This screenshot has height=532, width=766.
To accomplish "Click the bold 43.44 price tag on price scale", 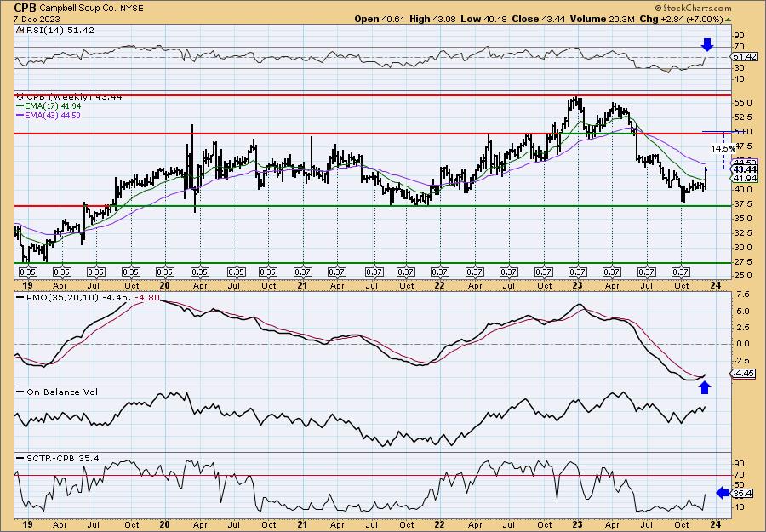I will click(745, 169).
